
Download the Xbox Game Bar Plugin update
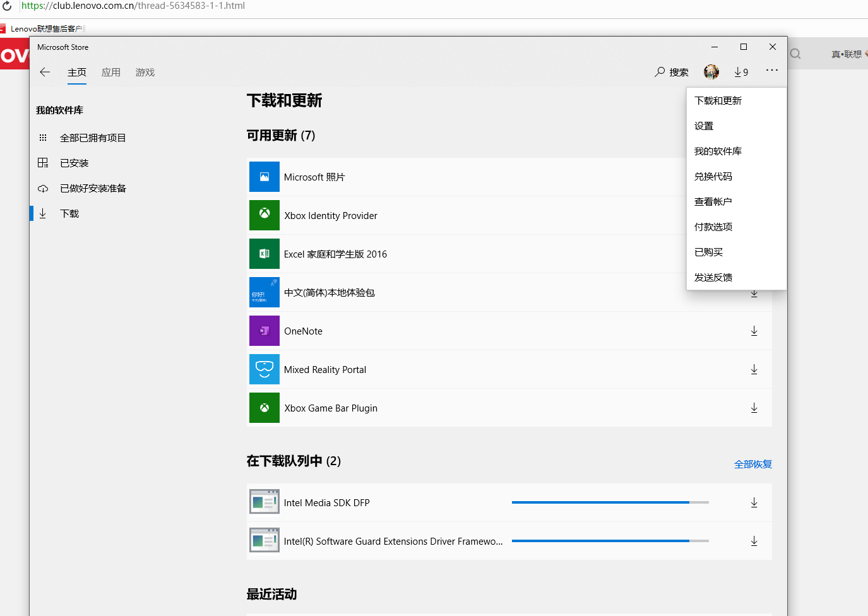754,408
